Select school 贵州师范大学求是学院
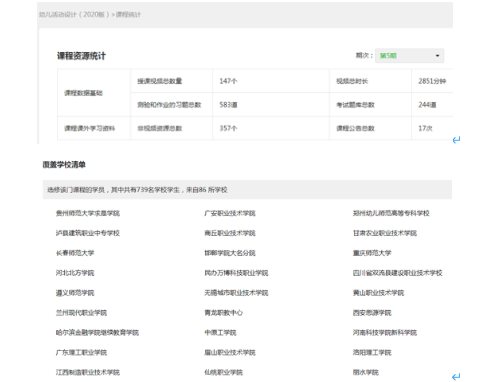Screen dimensions: 500x382 click(88, 213)
